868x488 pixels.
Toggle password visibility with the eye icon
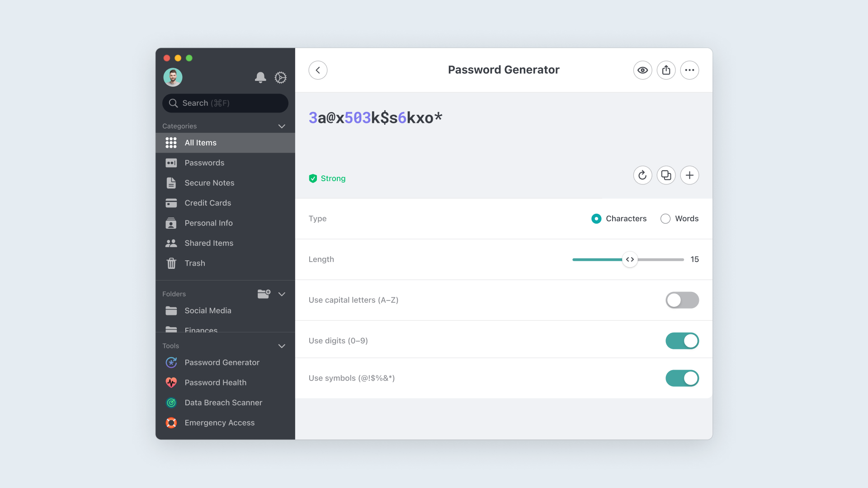tap(642, 70)
